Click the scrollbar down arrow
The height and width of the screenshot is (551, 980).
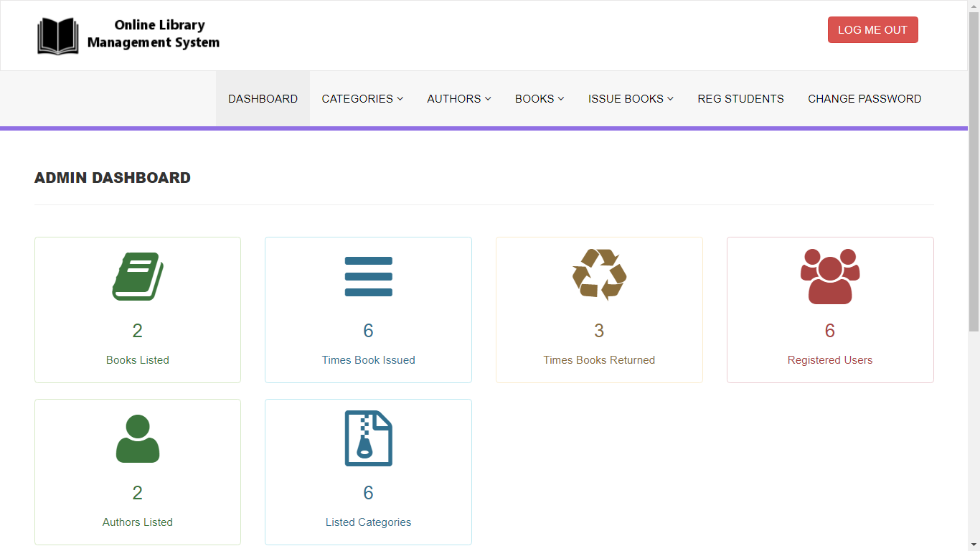coord(974,545)
